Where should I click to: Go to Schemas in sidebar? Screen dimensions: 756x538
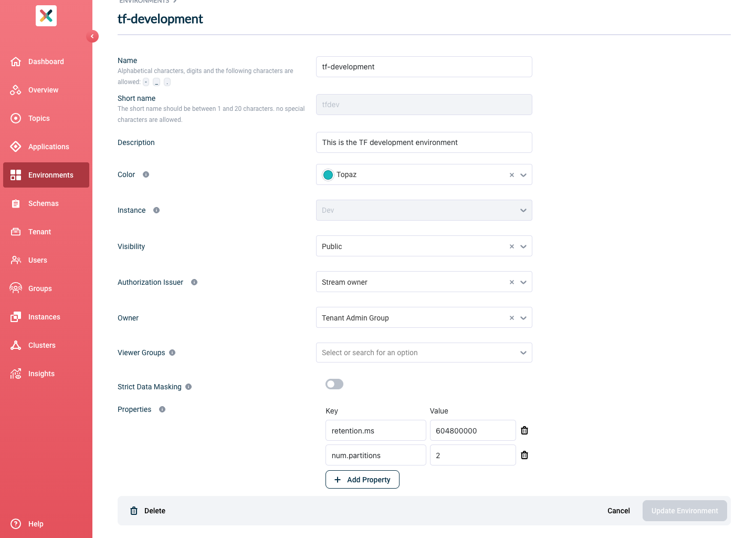[x=46, y=203]
